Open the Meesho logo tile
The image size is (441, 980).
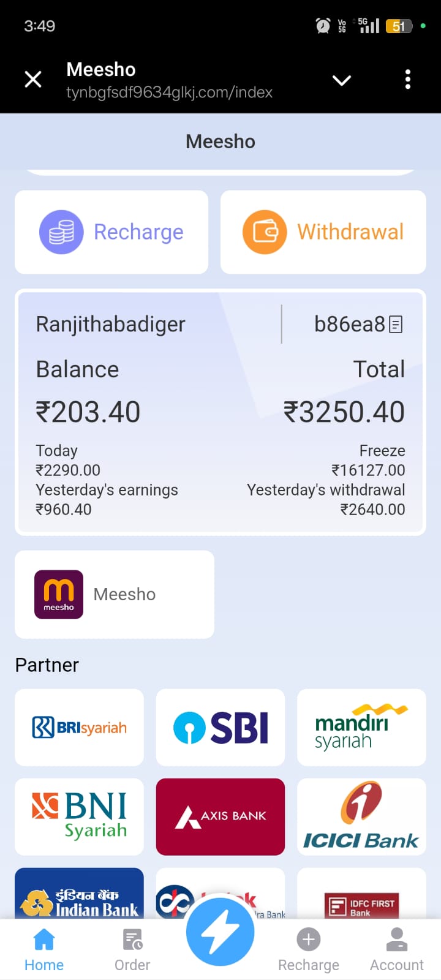coord(59,594)
